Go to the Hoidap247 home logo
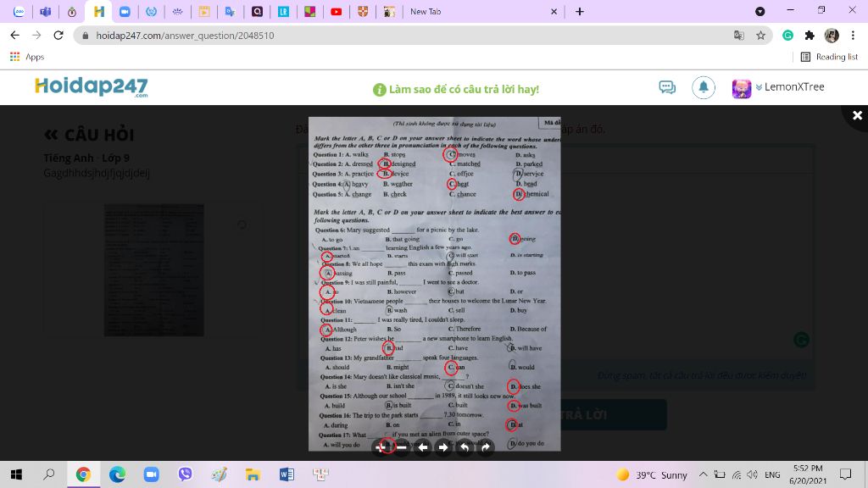This screenshot has width=868, height=488. 92,87
